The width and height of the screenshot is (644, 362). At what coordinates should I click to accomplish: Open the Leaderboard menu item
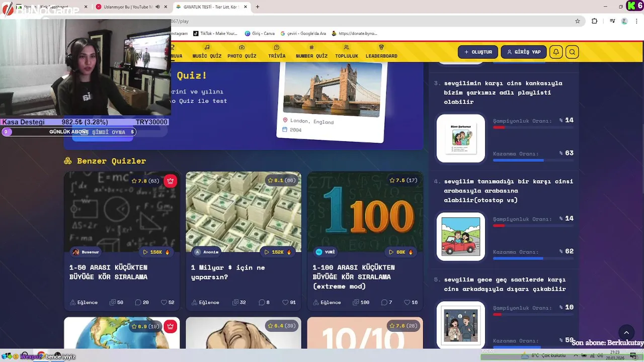click(381, 52)
